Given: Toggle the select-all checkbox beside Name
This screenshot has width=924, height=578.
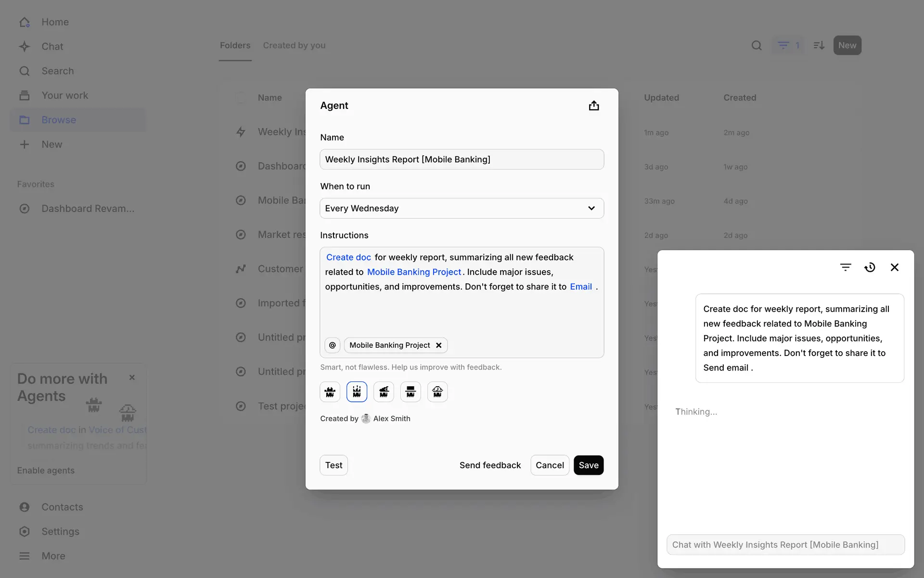Looking at the screenshot, I should pyautogui.click(x=241, y=98).
